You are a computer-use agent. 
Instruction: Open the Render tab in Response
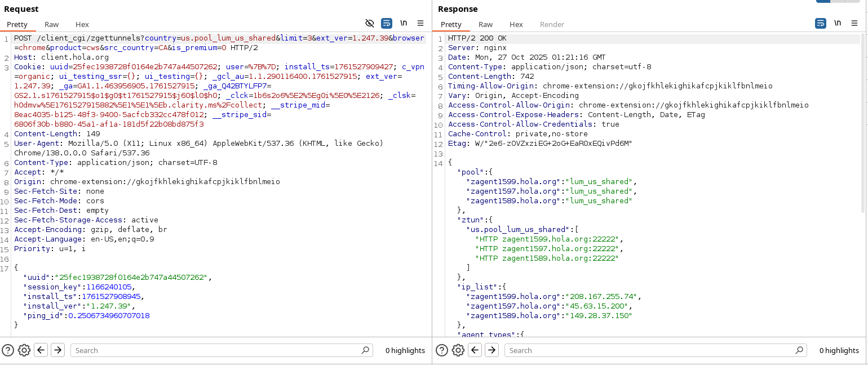[x=552, y=24]
